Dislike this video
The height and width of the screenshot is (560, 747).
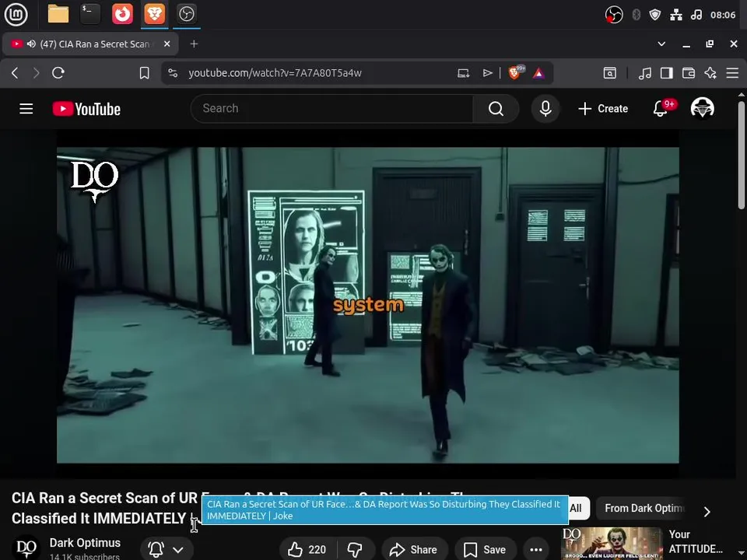pyautogui.click(x=356, y=550)
